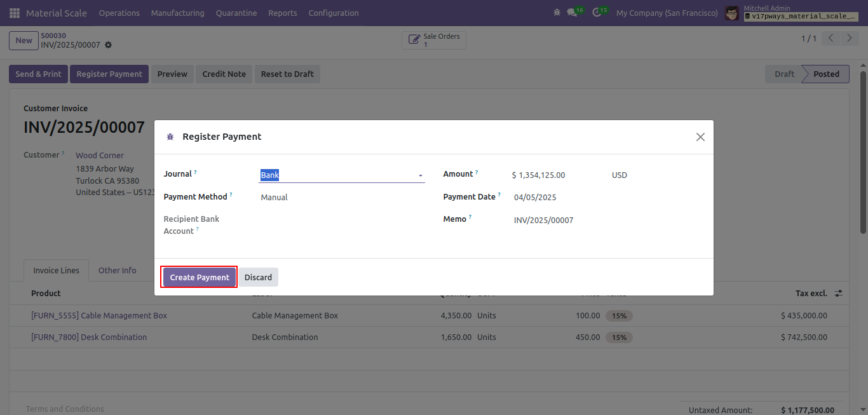The width and height of the screenshot is (868, 415).
Task: Click the bug icon in Register Payment dialog
Action: [x=170, y=137]
